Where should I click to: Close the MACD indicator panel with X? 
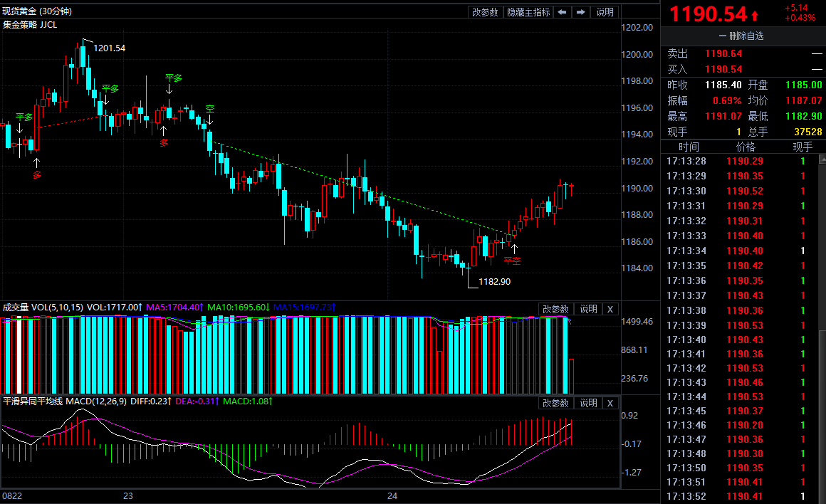(x=610, y=403)
